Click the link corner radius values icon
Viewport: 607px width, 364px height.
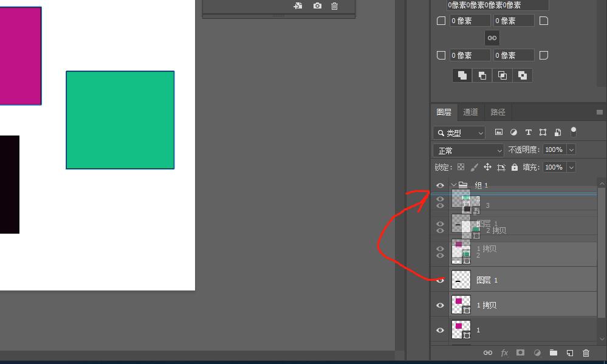pos(492,38)
